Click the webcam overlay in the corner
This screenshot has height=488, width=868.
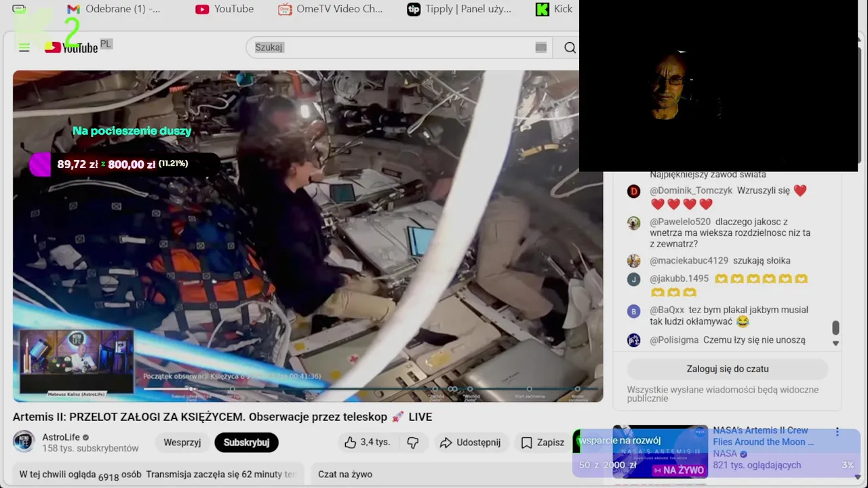719,85
